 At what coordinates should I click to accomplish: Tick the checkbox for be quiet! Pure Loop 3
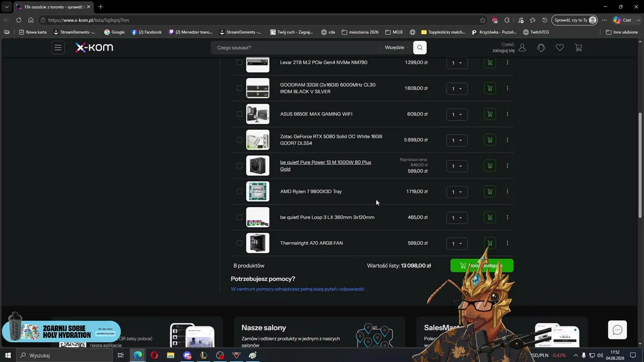coord(239,217)
